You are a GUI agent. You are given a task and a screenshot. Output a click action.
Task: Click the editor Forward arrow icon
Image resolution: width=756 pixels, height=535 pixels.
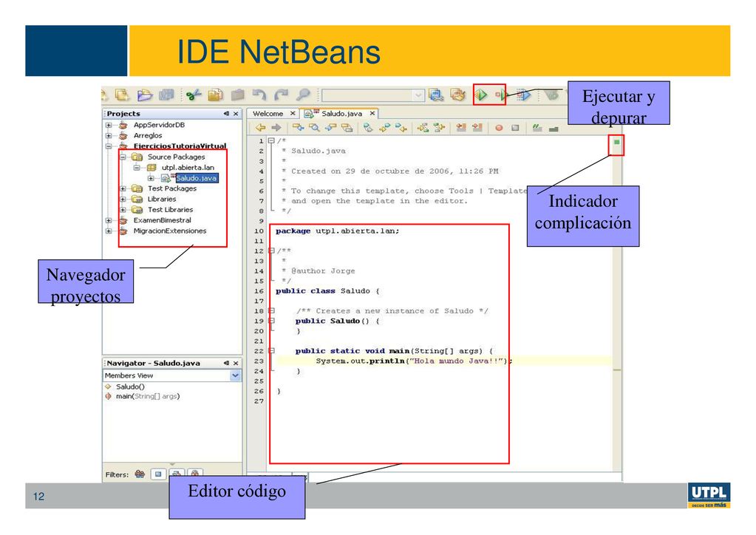click(276, 128)
